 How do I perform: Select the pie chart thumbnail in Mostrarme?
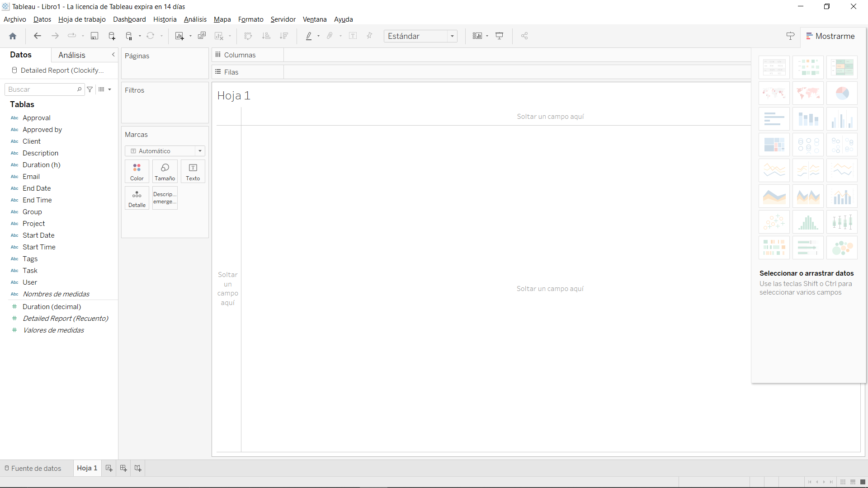tap(842, 93)
